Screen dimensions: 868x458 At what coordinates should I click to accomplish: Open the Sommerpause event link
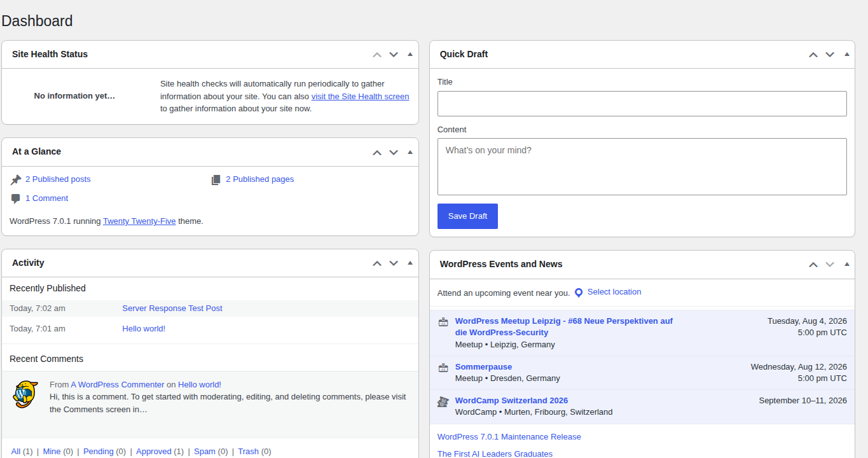(x=483, y=367)
